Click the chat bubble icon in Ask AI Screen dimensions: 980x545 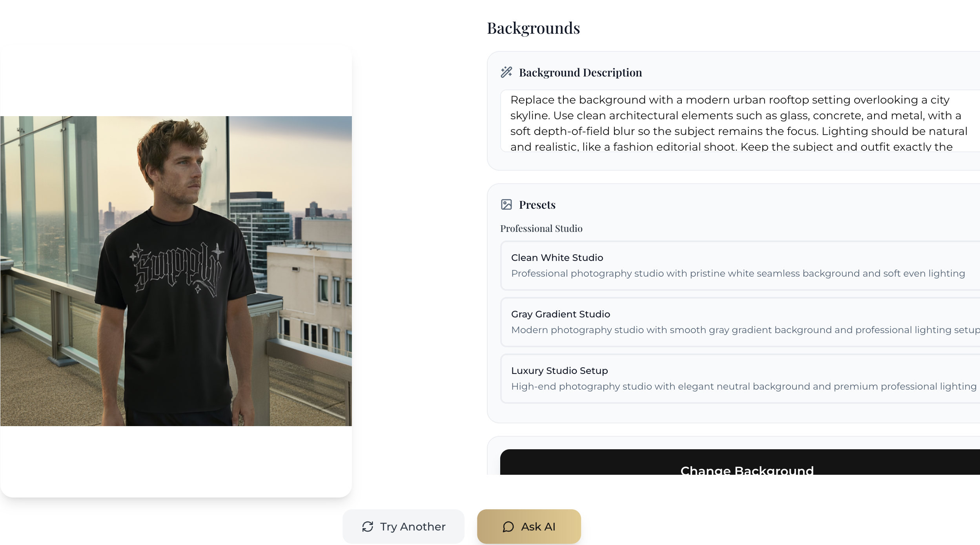click(x=508, y=527)
